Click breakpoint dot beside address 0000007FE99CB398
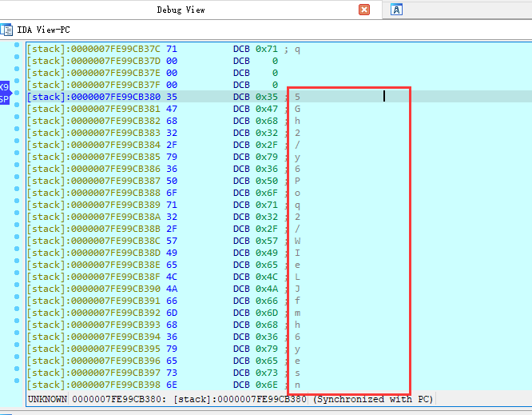Image resolution: width=532 pixels, height=415 pixels. (x=17, y=381)
